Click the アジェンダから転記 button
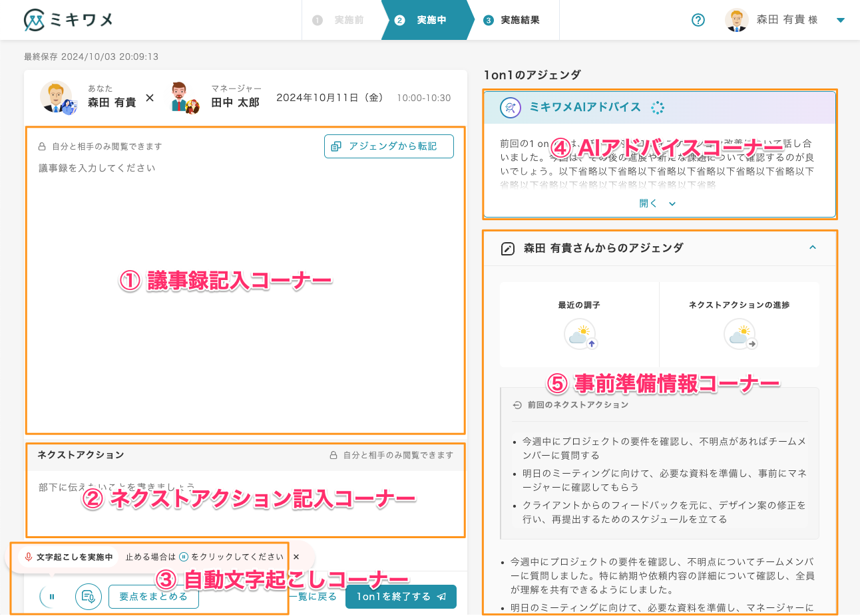 (389, 146)
